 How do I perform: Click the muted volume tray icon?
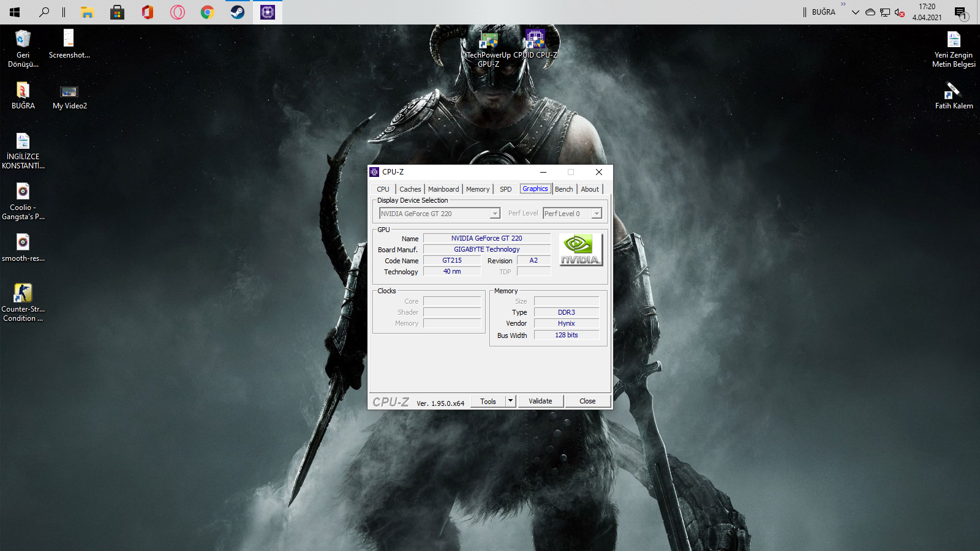899,12
